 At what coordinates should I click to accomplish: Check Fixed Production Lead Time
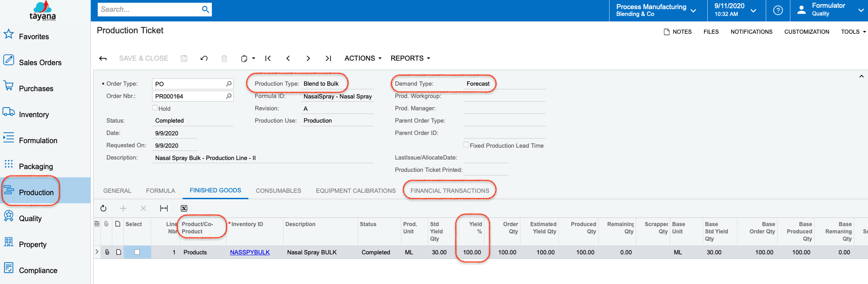click(466, 145)
